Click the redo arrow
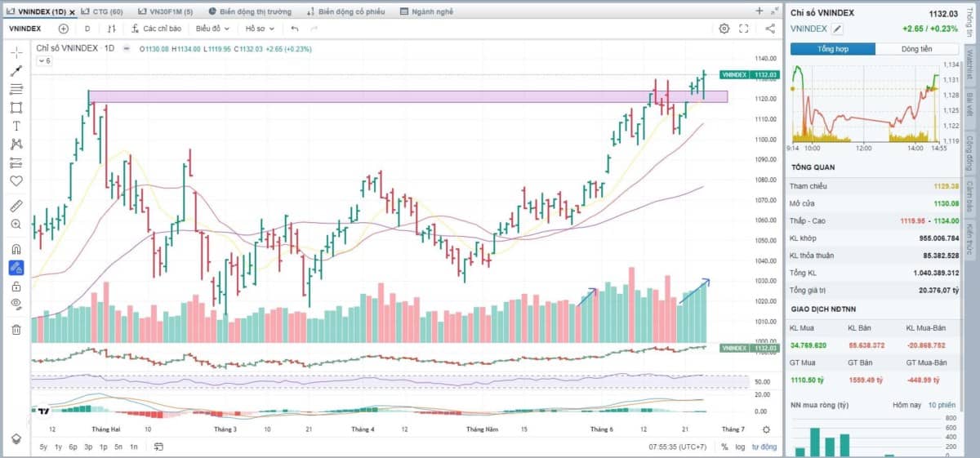 click(314, 29)
